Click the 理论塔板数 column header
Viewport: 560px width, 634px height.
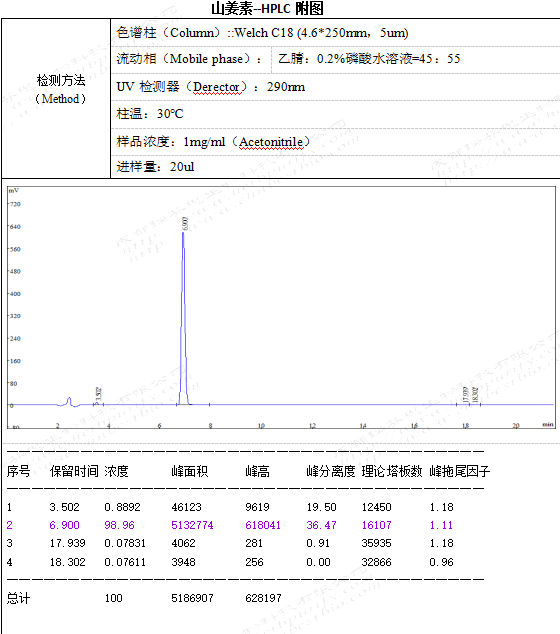pyautogui.click(x=391, y=471)
